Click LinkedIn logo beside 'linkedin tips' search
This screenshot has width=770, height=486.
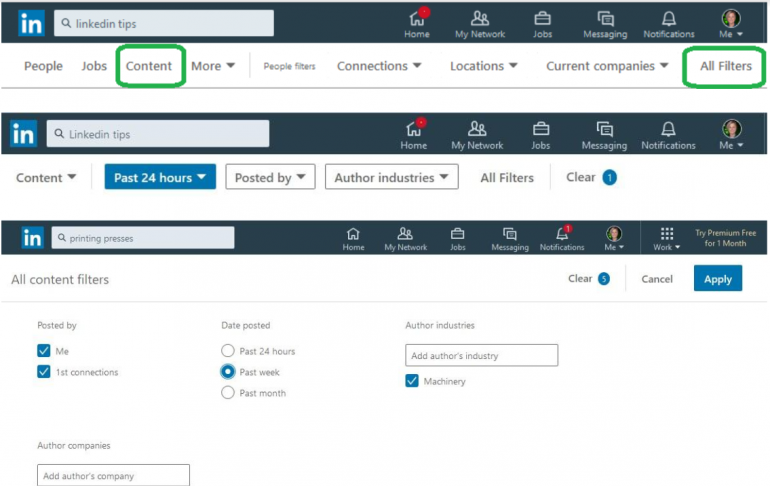click(31, 24)
